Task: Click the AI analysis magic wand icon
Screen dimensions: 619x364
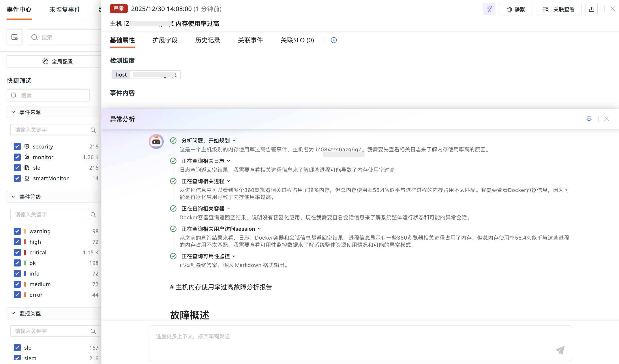Action: [x=489, y=9]
